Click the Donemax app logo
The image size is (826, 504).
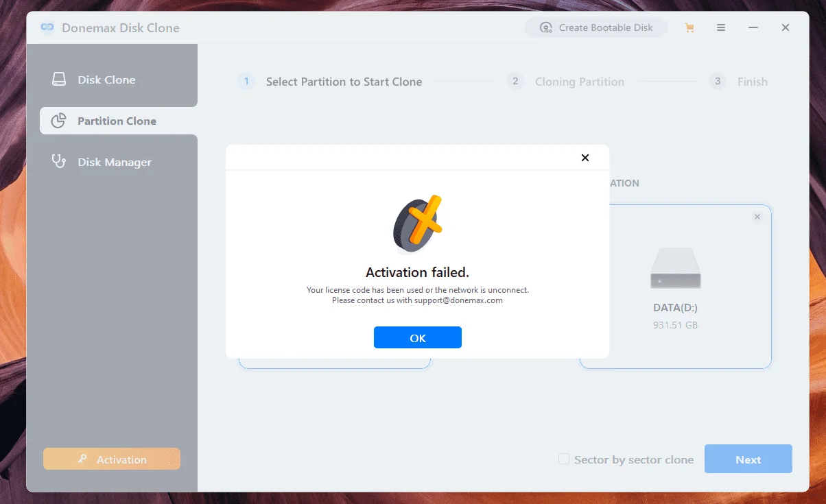pos(47,28)
